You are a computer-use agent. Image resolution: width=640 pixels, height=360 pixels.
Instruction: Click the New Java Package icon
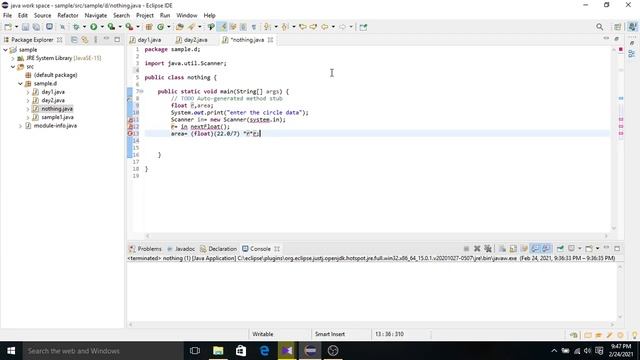[x=149, y=27]
